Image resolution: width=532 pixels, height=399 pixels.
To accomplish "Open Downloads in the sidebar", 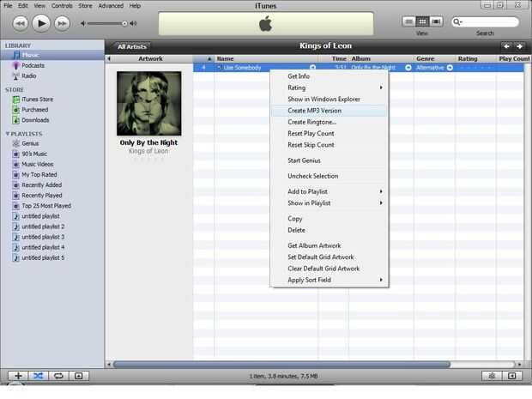I will pos(35,120).
